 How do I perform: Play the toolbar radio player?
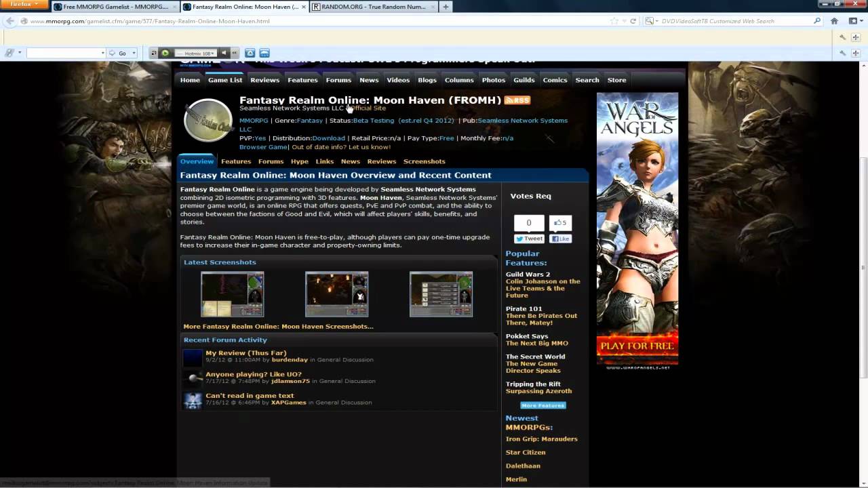[164, 53]
